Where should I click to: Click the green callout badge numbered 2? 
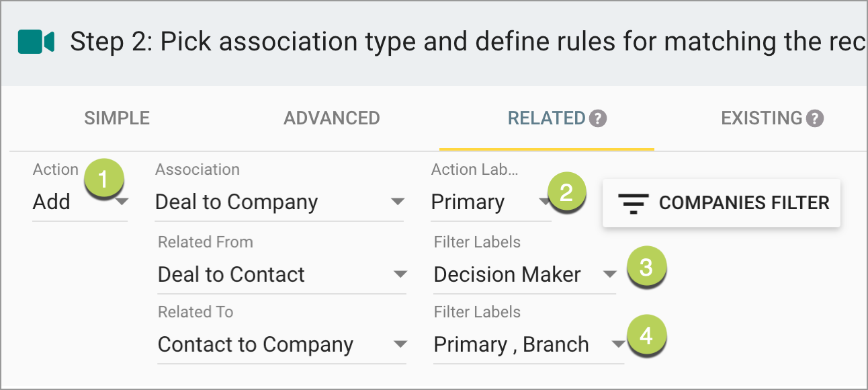click(566, 192)
